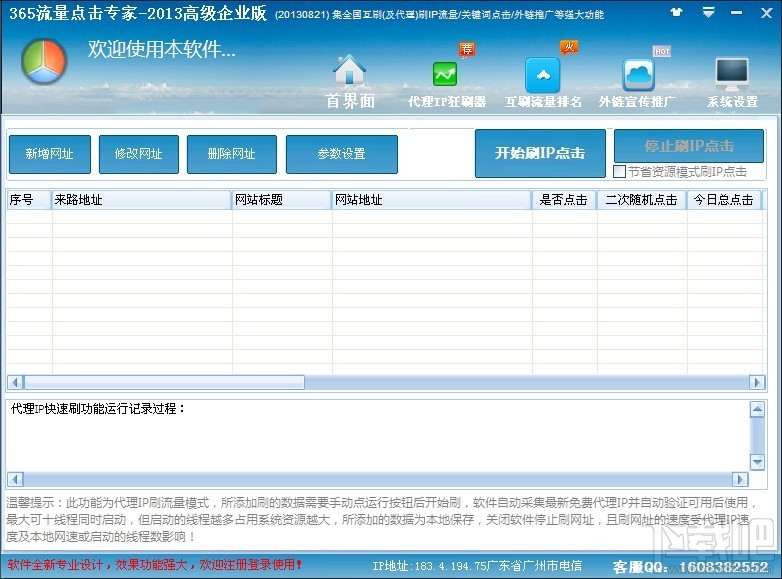Click log panel scroll right arrow
782x579 pixels.
[x=740, y=479]
